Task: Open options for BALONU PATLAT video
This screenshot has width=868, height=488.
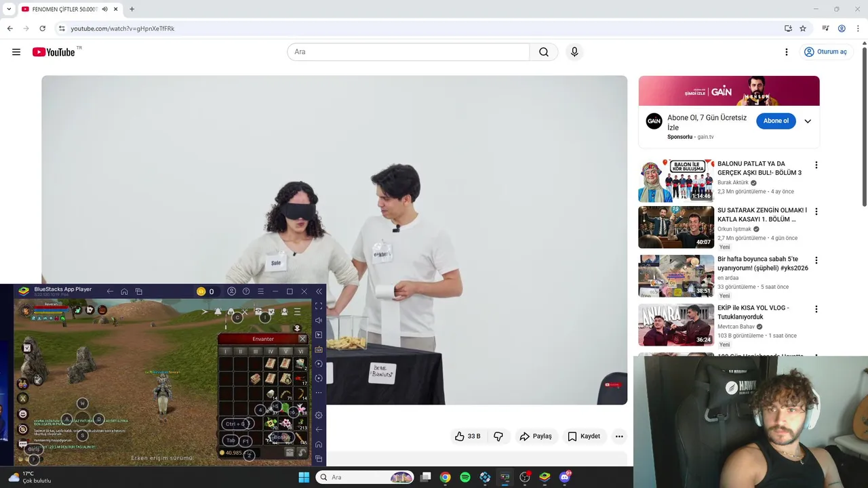Action: pyautogui.click(x=816, y=165)
